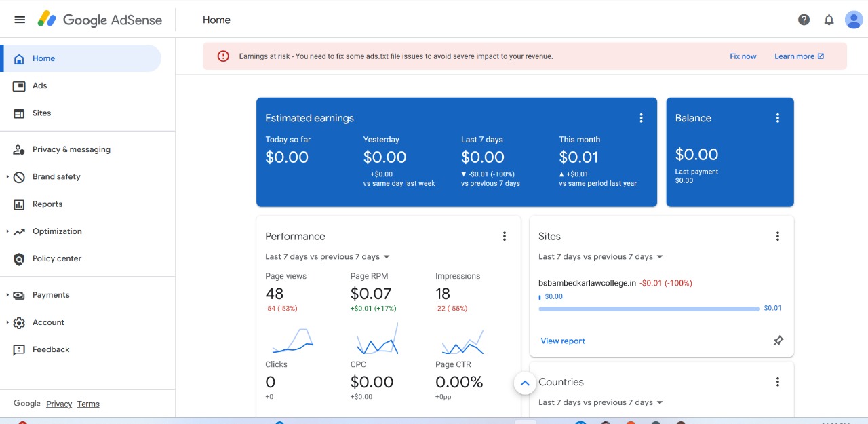The height and width of the screenshot is (424, 868).
Task: Click the Today so far $0.00 value
Action: pos(287,157)
